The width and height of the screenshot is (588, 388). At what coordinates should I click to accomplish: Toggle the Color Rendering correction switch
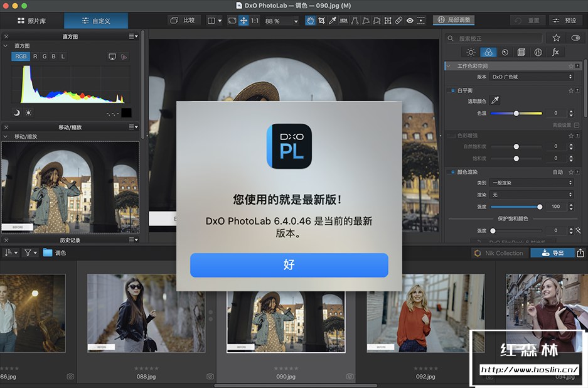coord(452,171)
